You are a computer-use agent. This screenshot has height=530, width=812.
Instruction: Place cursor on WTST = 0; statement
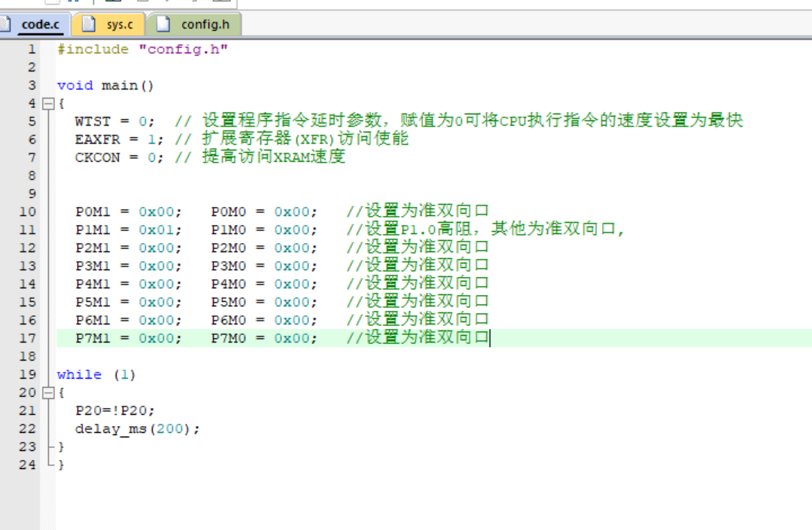(114, 122)
